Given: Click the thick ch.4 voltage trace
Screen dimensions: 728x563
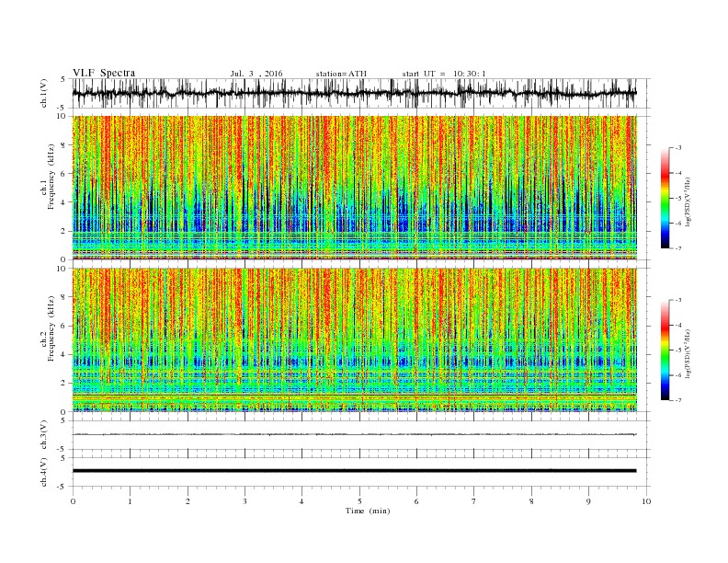Looking at the screenshot, I should [x=354, y=471].
